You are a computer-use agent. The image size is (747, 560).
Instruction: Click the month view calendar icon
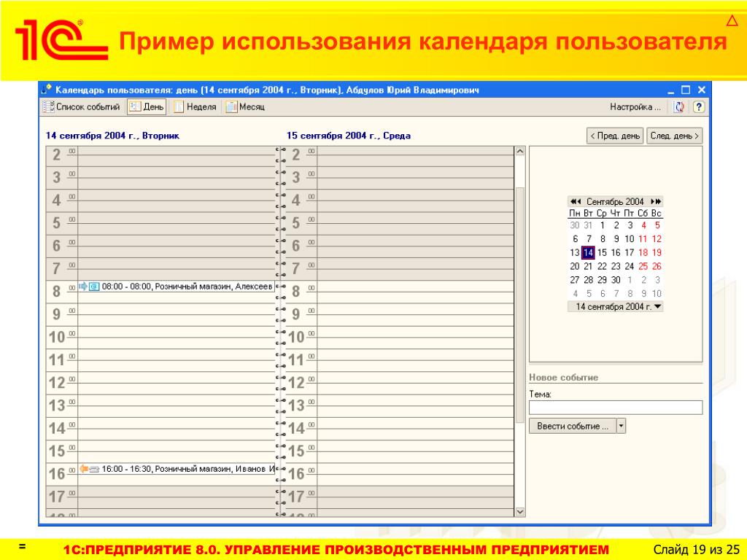click(x=231, y=107)
